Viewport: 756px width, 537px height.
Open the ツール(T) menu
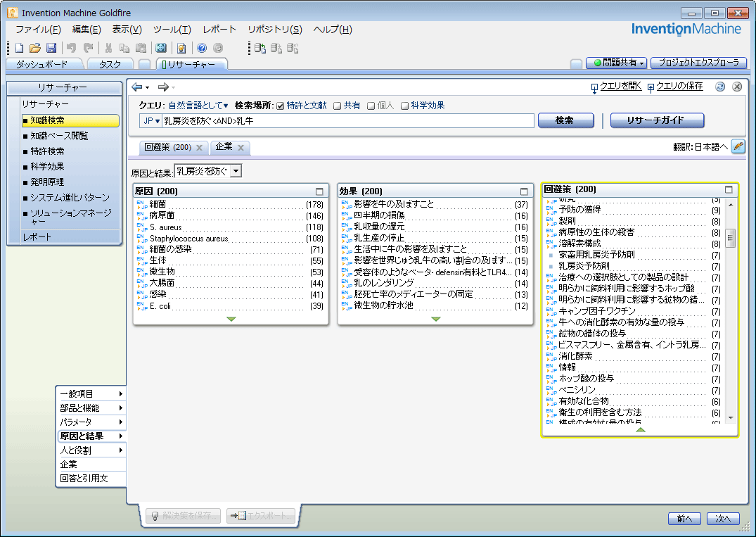click(172, 30)
